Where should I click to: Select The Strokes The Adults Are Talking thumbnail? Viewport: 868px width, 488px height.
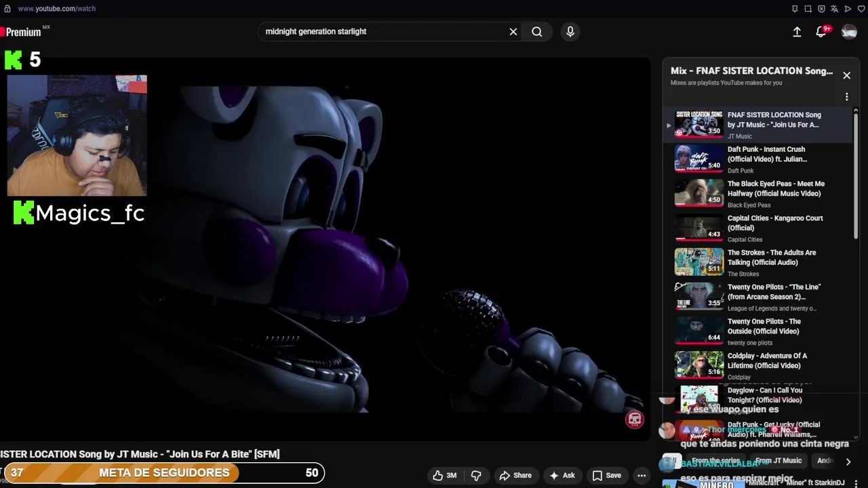click(x=699, y=262)
